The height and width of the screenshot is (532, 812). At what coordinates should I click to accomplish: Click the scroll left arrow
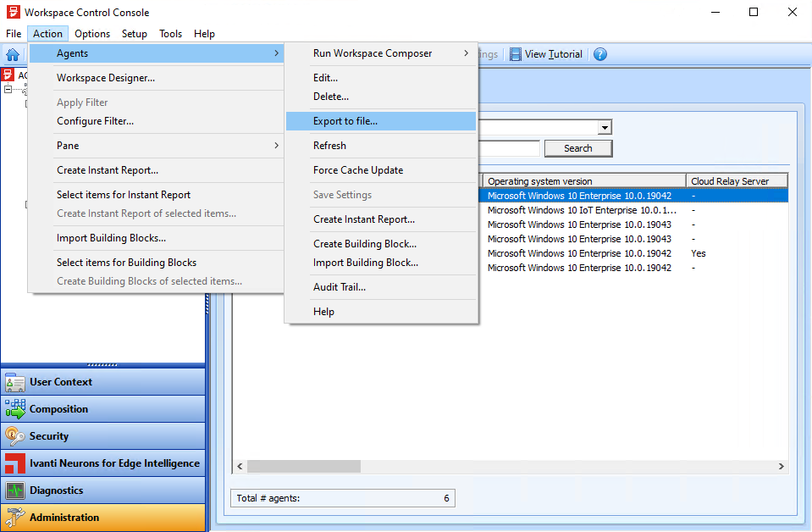240,466
